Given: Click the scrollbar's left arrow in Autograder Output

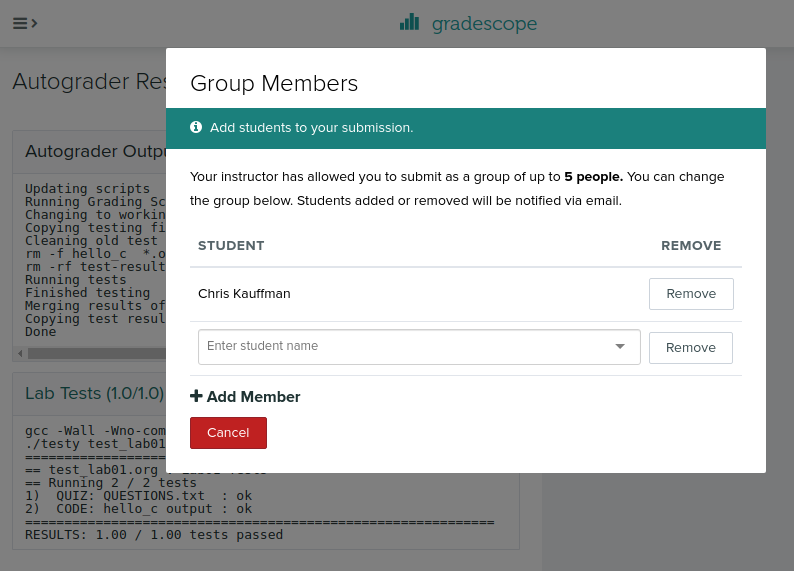Looking at the screenshot, I should tap(20, 353).
